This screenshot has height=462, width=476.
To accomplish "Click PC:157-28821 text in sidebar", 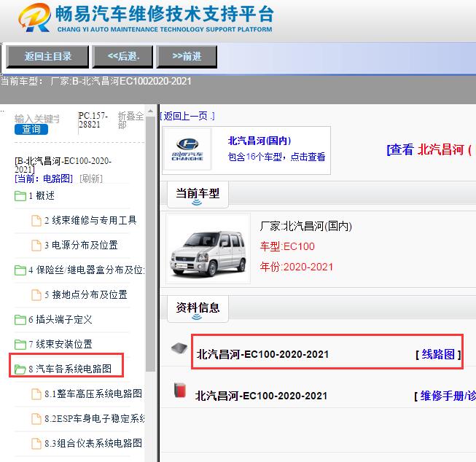I will pyautogui.click(x=93, y=120).
